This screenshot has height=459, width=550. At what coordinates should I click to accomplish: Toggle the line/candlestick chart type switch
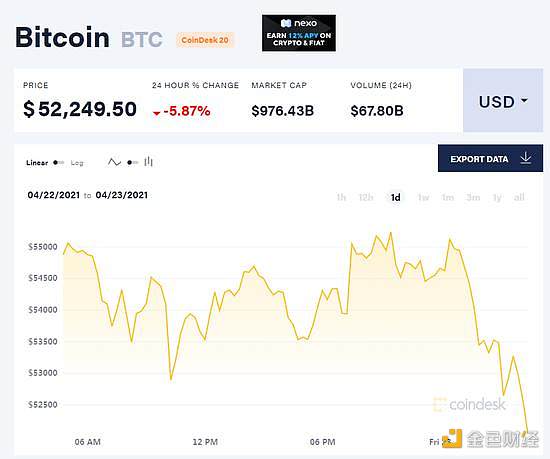pyautogui.click(x=133, y=162)
